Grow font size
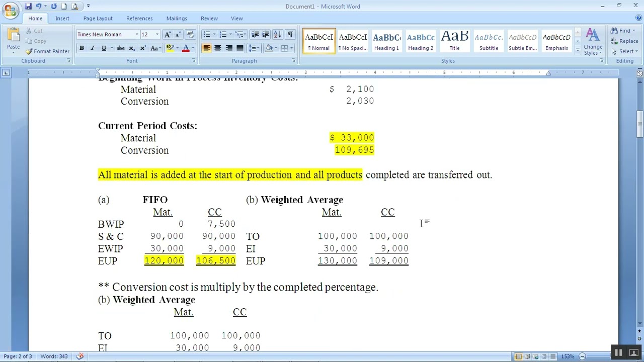The image size is (644, 362). [x=167, y=34]
